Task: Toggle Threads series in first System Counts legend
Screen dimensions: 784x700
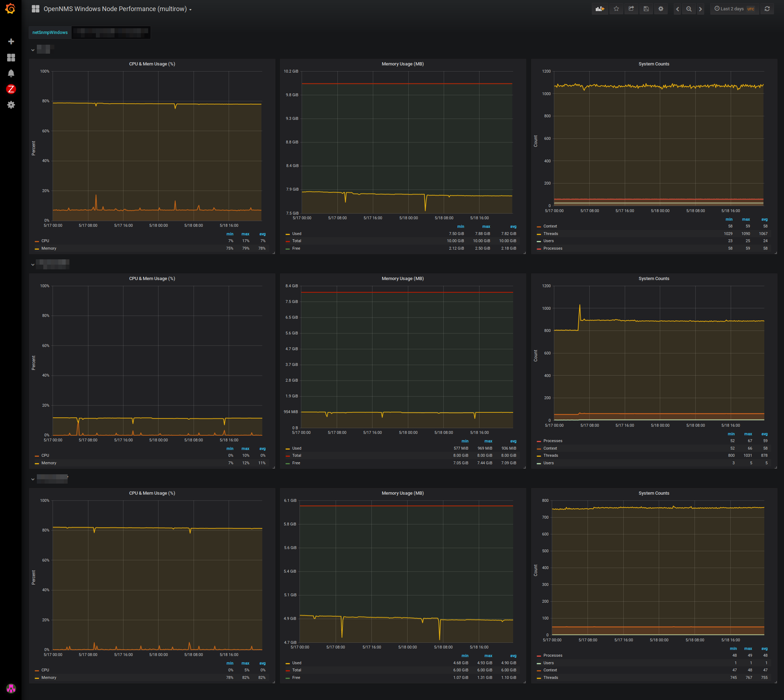Action: click(x=550, y=234)
